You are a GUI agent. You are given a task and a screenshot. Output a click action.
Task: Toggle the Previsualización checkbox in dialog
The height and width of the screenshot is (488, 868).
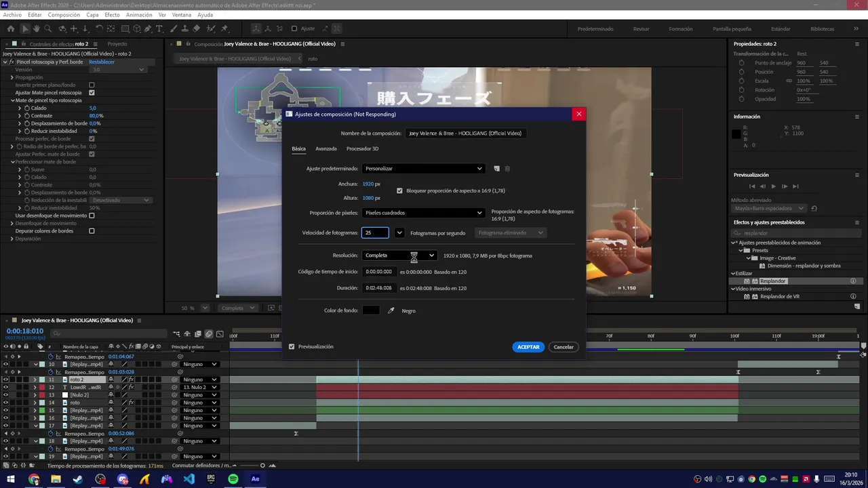(x=292, y=346)
